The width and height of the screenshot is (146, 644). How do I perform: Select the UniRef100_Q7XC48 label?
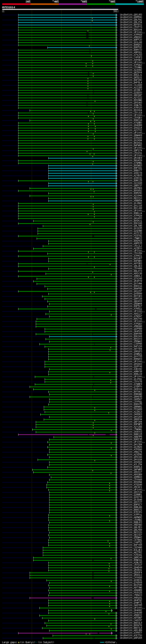pyautogui.click(x=131, y=278)
